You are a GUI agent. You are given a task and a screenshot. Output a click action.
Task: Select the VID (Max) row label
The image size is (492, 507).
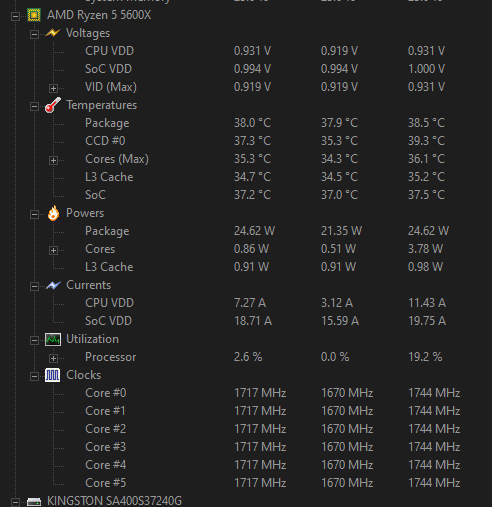tap(111, 87)
